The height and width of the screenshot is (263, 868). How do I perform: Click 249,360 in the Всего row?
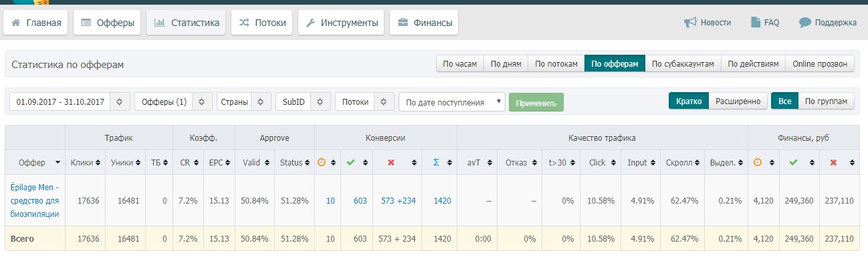(x=800, y=238)
